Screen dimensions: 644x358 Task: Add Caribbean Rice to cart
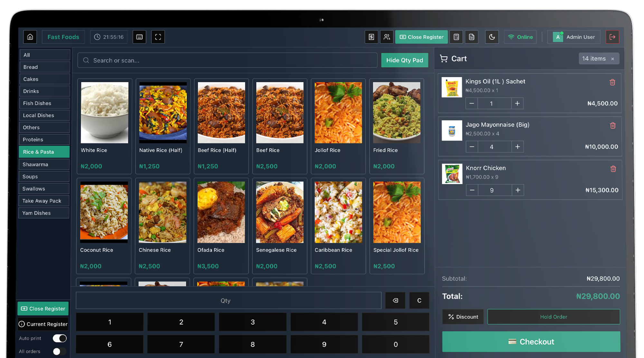point(338,226)
